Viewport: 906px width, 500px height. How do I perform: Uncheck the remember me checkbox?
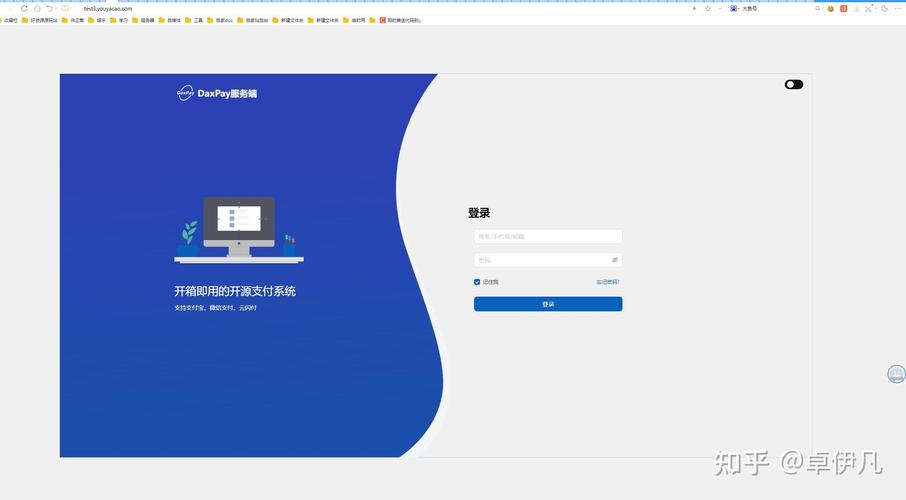tap(477, 282)
